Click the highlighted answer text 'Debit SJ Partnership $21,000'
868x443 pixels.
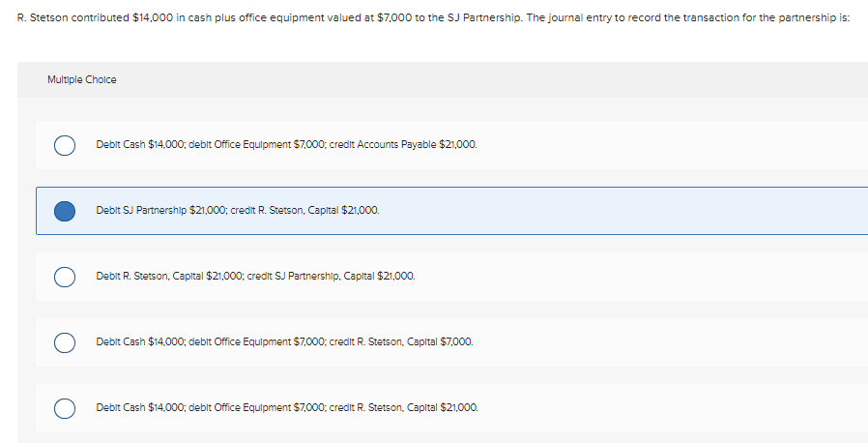click(238, 211)
